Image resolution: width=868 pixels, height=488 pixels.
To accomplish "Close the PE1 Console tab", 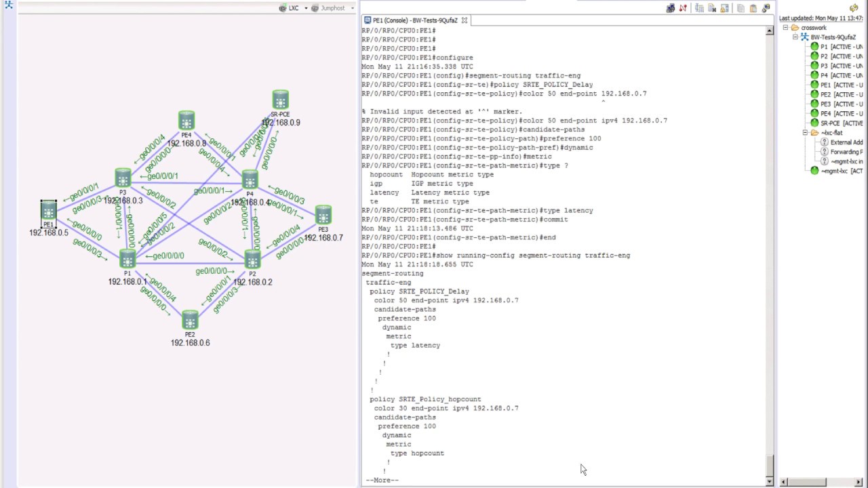I will tap(465, 20).
